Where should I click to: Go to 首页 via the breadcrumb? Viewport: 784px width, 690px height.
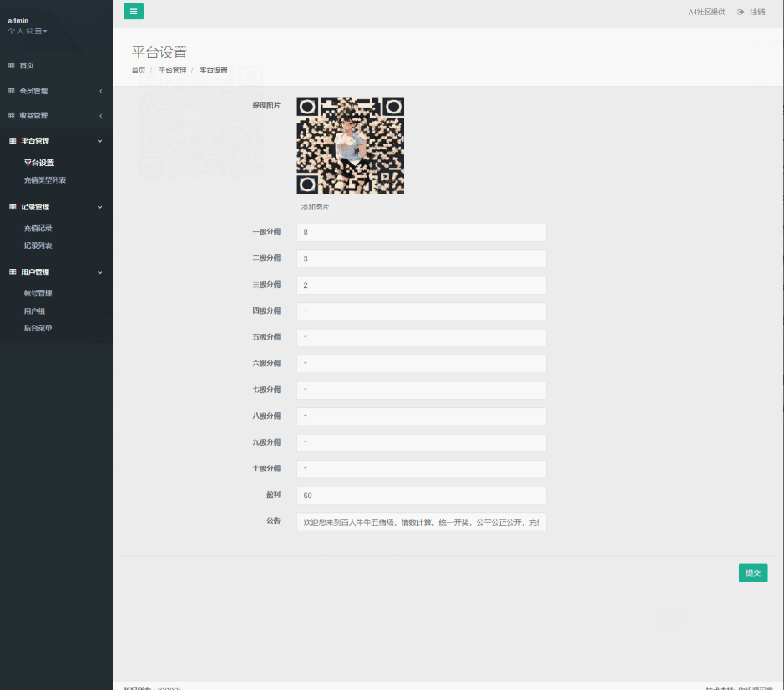click(139, 70)
